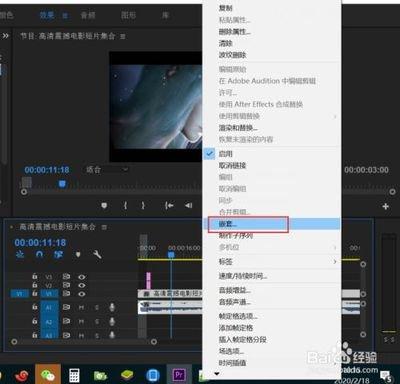Toggle track lock on V3
This screenshot has width=400, height=384.
coord(35,276)
